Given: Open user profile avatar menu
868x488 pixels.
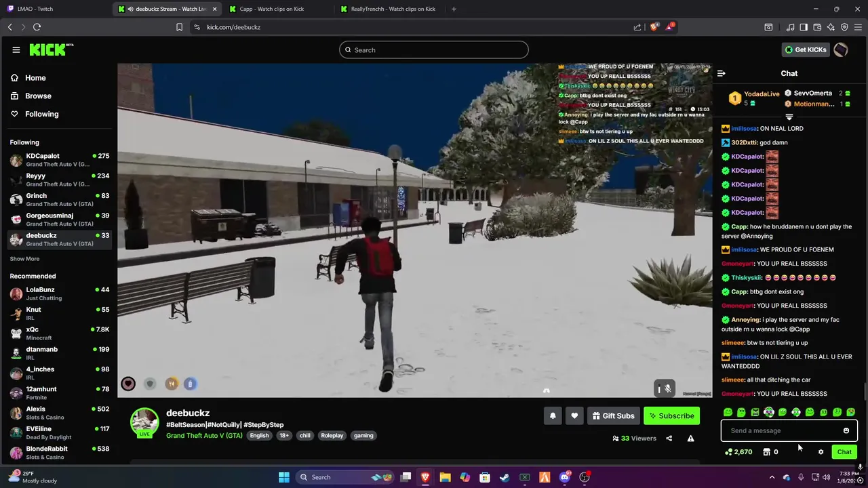Looking at the screenshot, I should (841, 49).
